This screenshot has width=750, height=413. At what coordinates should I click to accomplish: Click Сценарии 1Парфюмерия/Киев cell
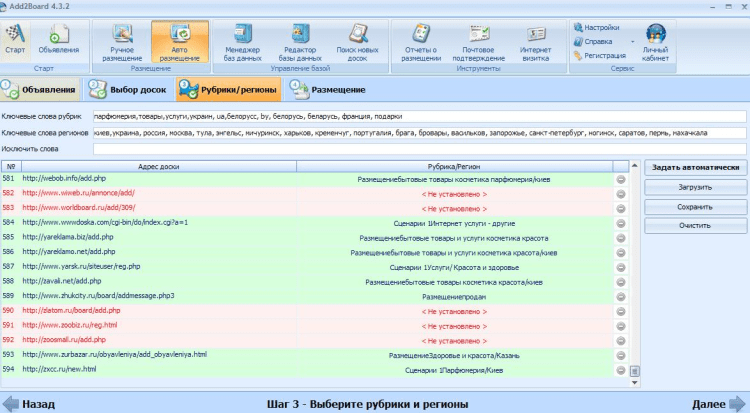(x=454, y=370)
